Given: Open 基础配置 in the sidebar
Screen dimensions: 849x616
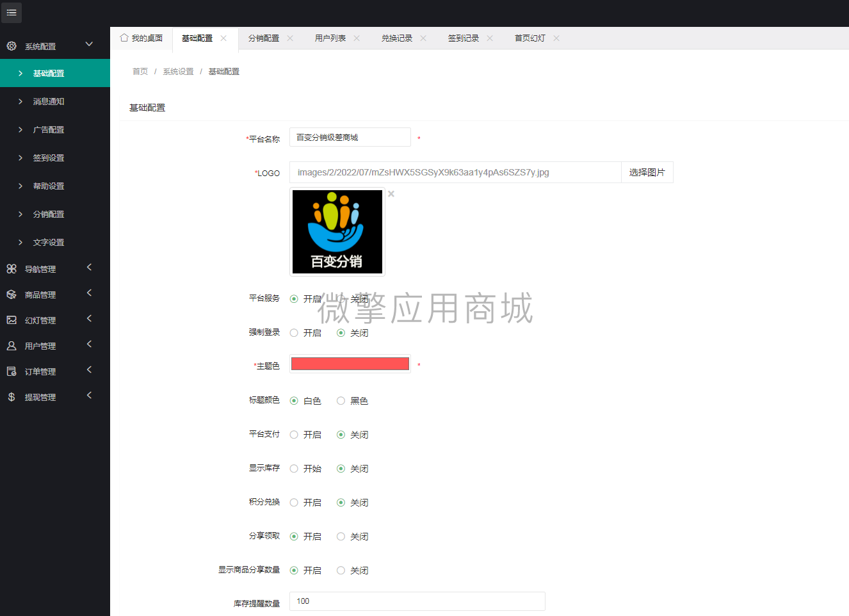Looking at the screenshot, I should [x=55, y=73].
